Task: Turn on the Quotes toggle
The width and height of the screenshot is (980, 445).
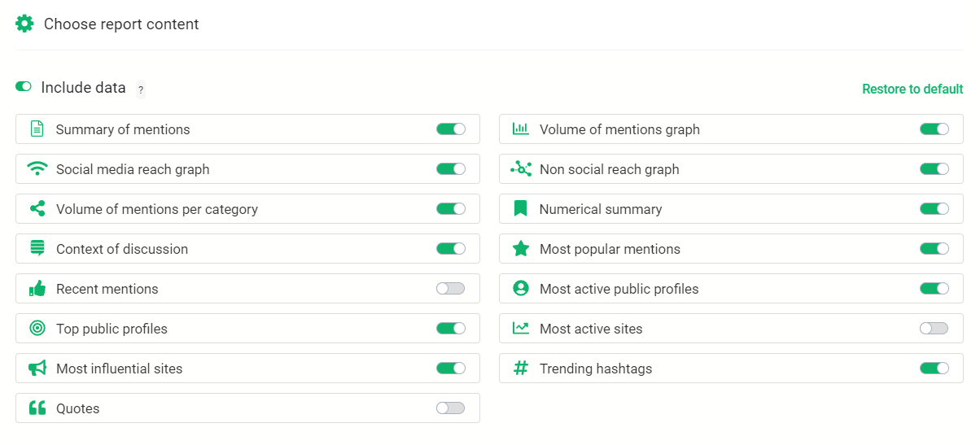Action: tap(450, 408)
